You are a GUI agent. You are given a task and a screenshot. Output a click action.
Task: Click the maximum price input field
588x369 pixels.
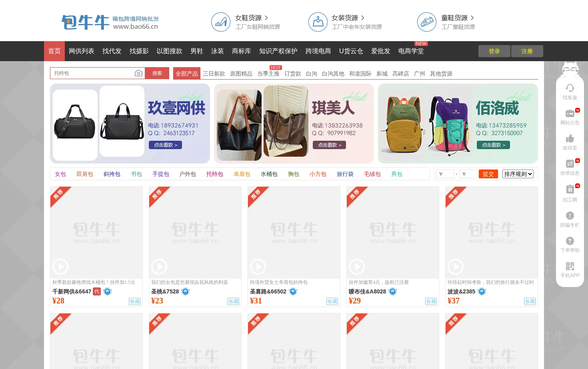click(468, 174)
